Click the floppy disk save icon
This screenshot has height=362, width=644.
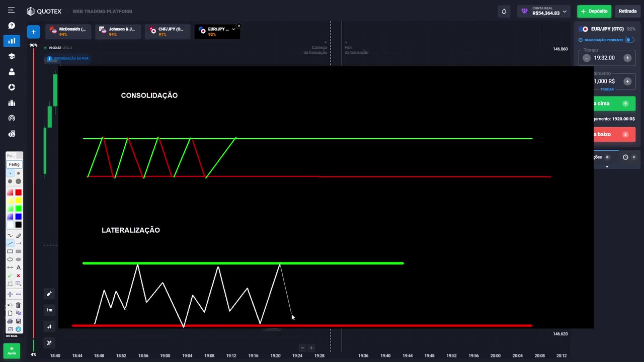point(19,321)
